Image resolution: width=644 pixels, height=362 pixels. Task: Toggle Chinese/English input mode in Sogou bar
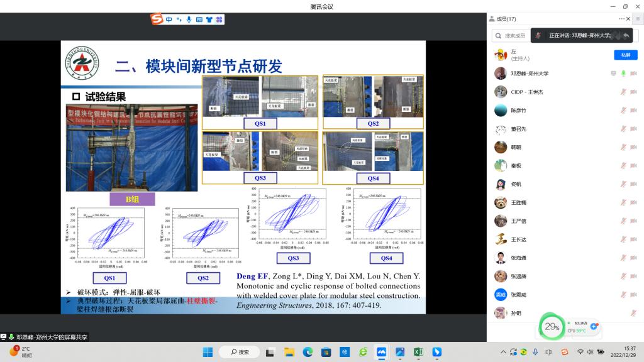(x=169, y=19)
